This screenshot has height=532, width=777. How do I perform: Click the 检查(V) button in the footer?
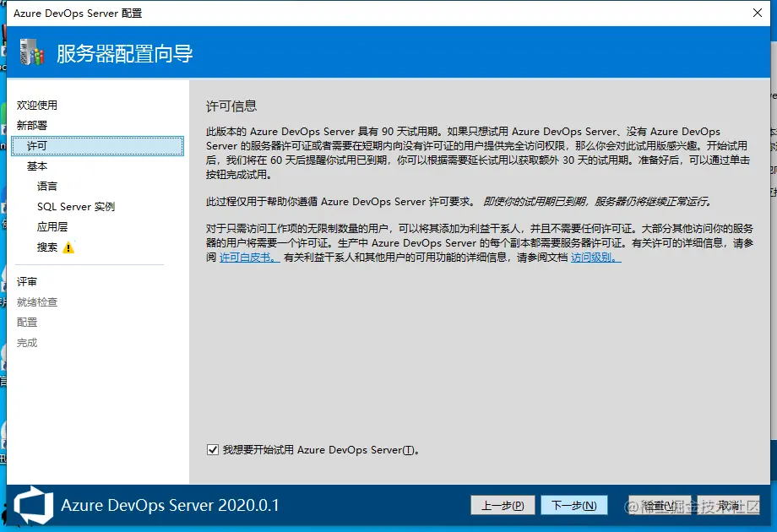pyautogui.click(x=660, y=505)
